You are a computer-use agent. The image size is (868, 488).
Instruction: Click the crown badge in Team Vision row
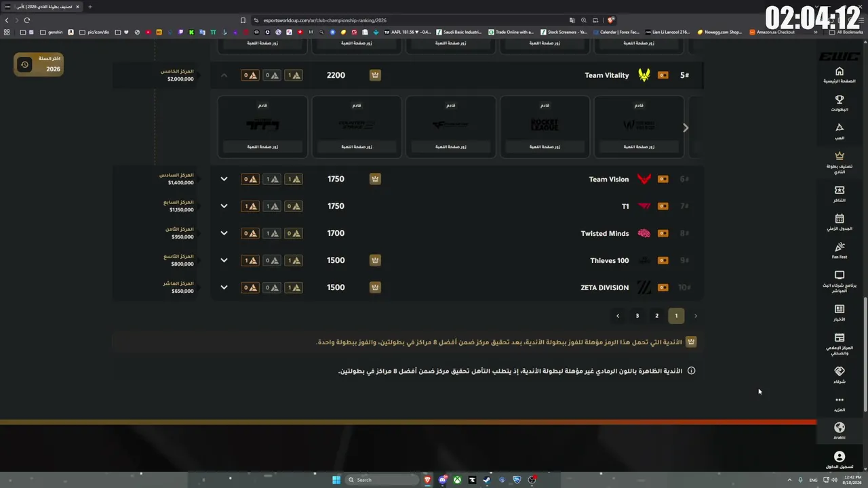point(375,179)
